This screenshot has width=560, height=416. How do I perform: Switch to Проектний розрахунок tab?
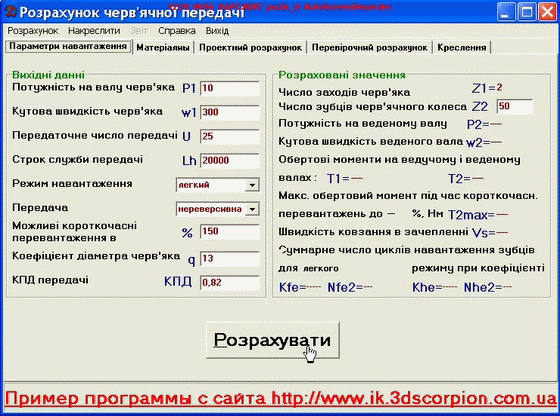pyautogui.click(x=250, y=47)
